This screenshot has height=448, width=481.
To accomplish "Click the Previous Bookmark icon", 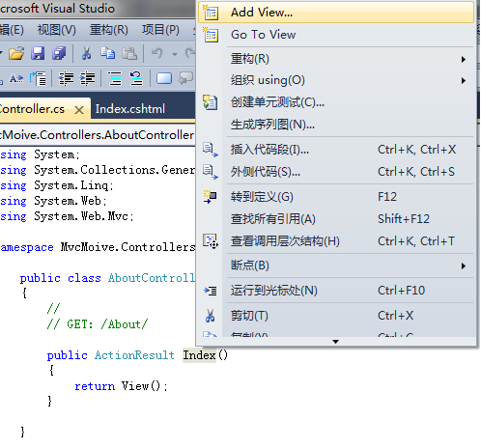I will [x=186, y=78].
